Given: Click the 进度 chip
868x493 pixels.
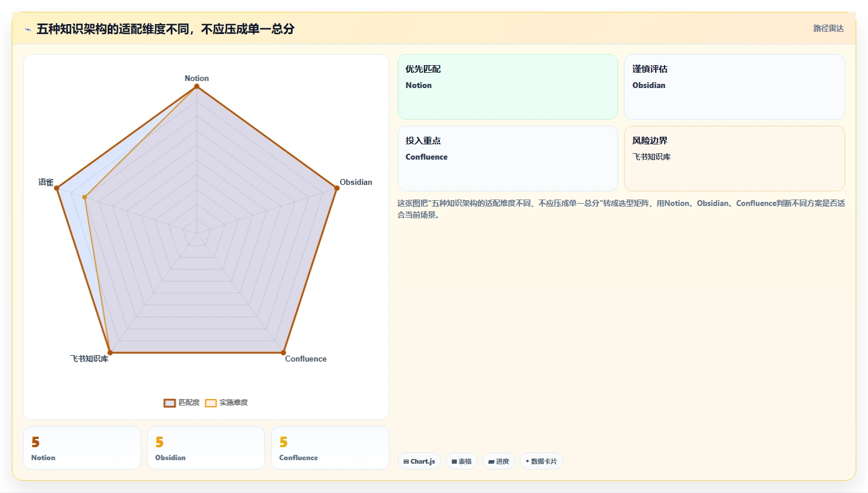Looking at the screenshot, I should point(499,461).
